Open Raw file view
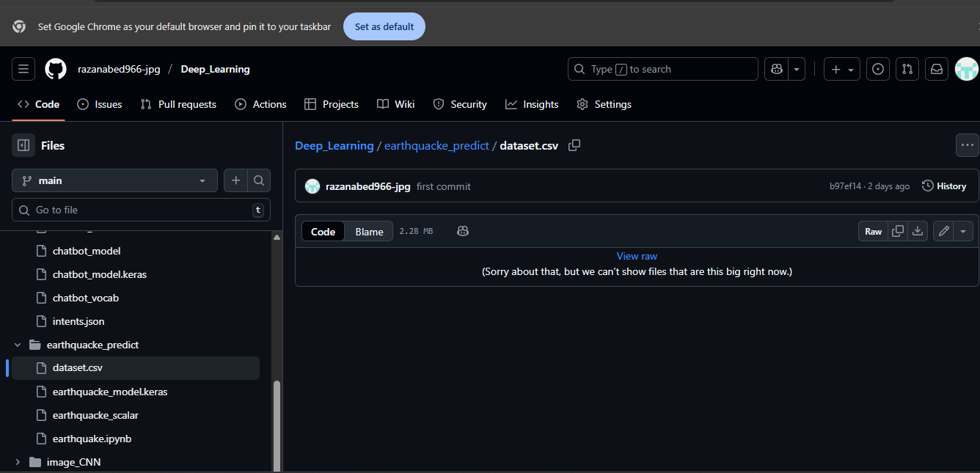The image size is (980, 473). (x=873, y=231)
